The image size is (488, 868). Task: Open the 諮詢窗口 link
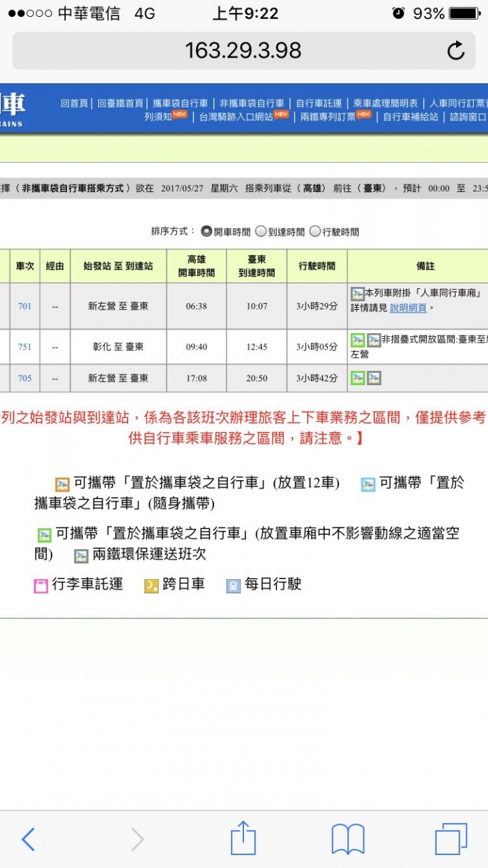tap(468, 117)
